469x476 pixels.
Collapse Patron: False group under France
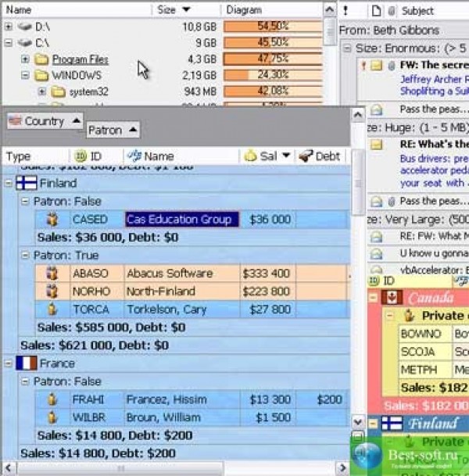click(x=25, y=381)
